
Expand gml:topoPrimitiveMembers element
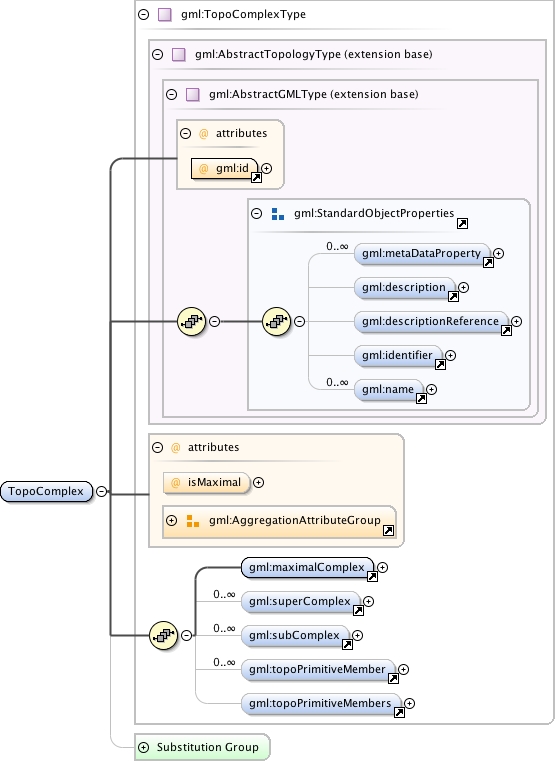(x=409, y=704)
